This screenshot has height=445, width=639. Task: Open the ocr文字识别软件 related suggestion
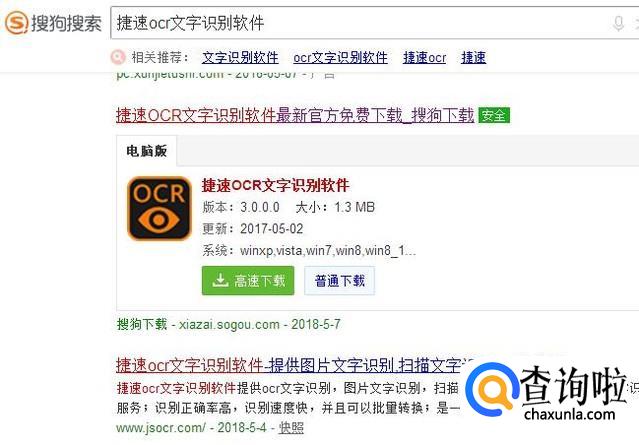pos(340,57)
